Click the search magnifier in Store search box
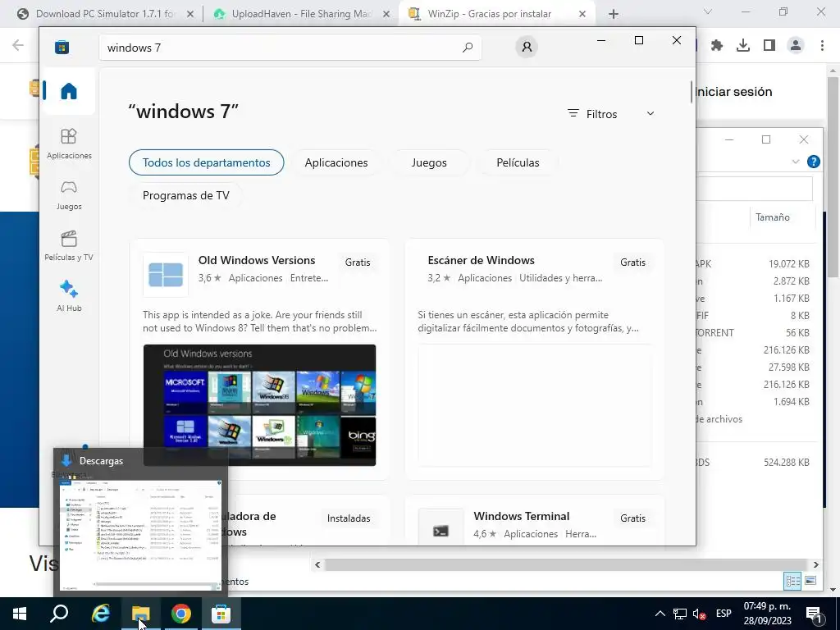This screenshot has width=840, height=630. coord(467,47)
